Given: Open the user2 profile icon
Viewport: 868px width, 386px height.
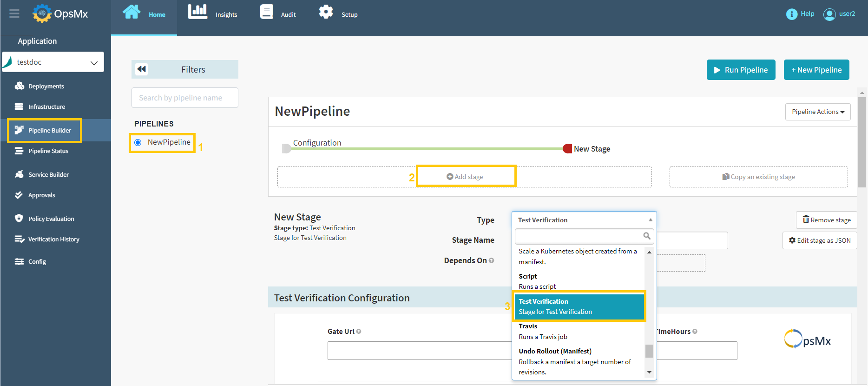Looking at the screenshot, I should pos(829,14).
